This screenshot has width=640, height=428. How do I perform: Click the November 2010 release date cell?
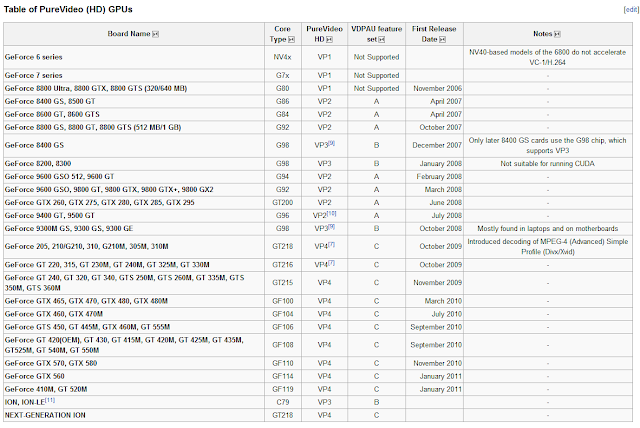(x=434, y=364)
